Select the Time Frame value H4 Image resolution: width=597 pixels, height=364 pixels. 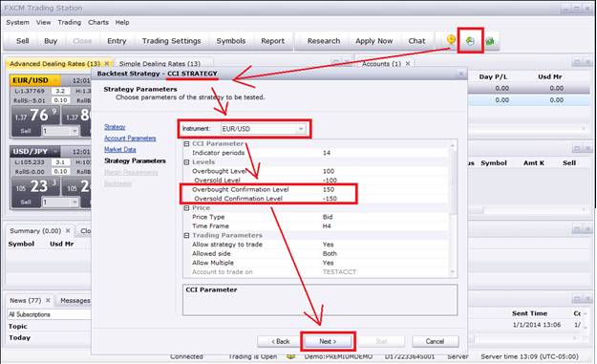[x=327, y=225]
